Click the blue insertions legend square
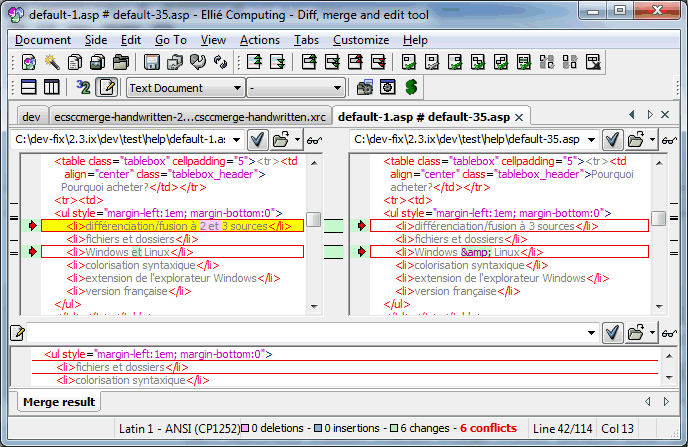This screenshot has height=447, width=688. click(x=319, y=428)
